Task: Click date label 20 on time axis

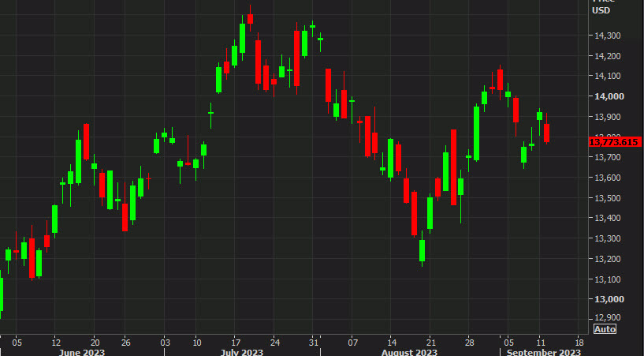Action: click(95, 343)
